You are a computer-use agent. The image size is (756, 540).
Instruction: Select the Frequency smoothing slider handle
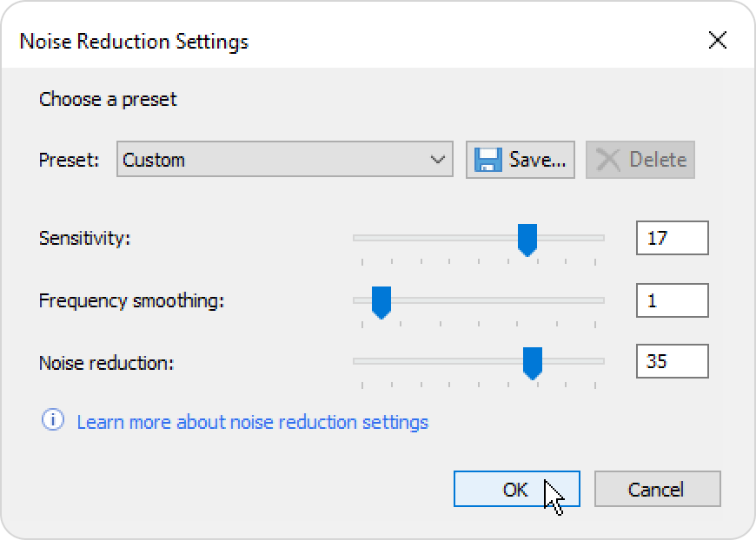click(381, 302)
